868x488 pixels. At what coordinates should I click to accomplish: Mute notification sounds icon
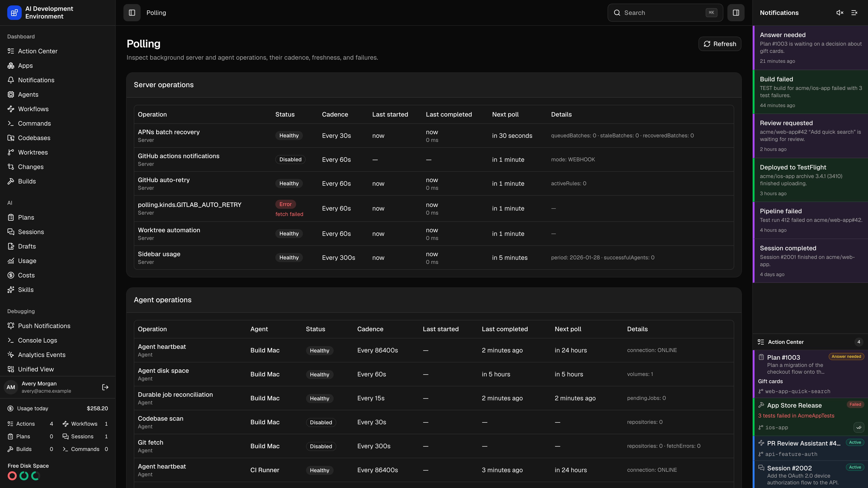coord(840,12)
